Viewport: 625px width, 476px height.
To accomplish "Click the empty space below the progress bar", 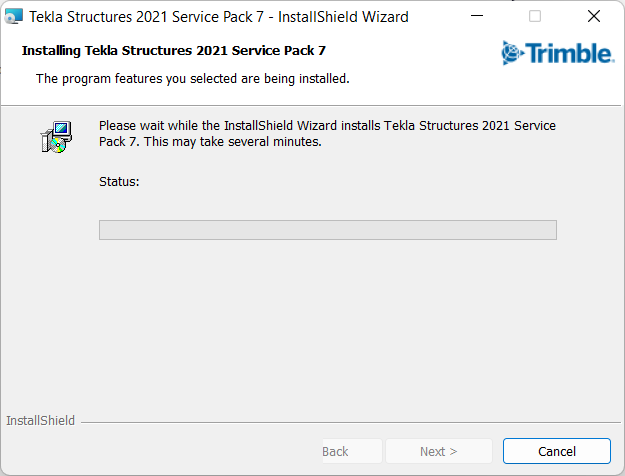I will tap(327, 320).
